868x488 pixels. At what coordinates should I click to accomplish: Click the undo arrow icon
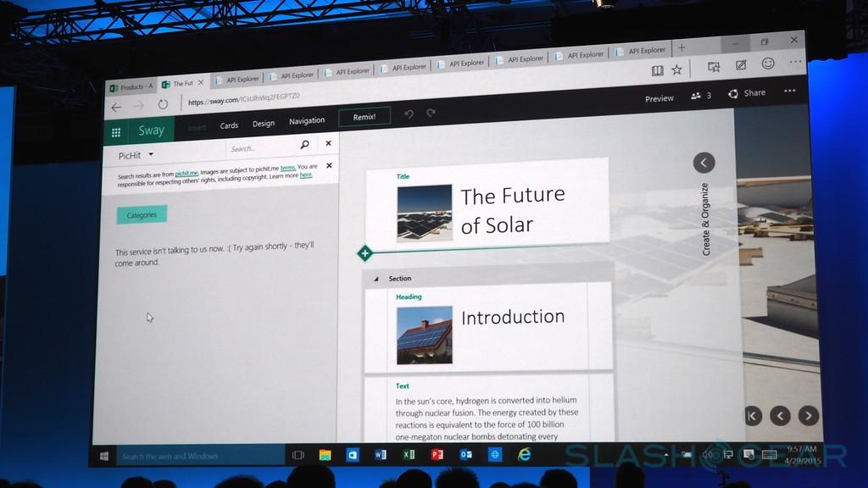point(409,114)
